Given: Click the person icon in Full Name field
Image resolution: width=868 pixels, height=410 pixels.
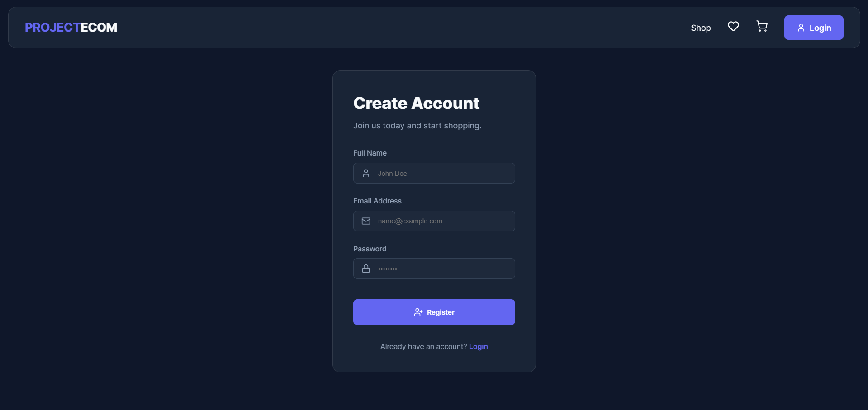Looking at the screenshot, I should coord(366,173).
